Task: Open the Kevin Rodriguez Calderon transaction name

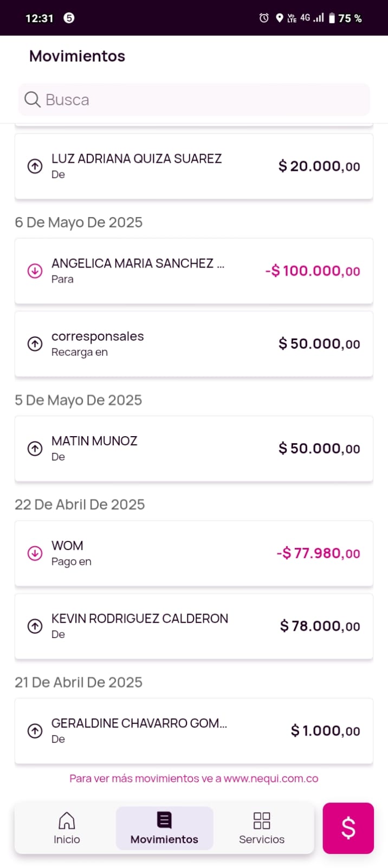Action: coord(140,618)
